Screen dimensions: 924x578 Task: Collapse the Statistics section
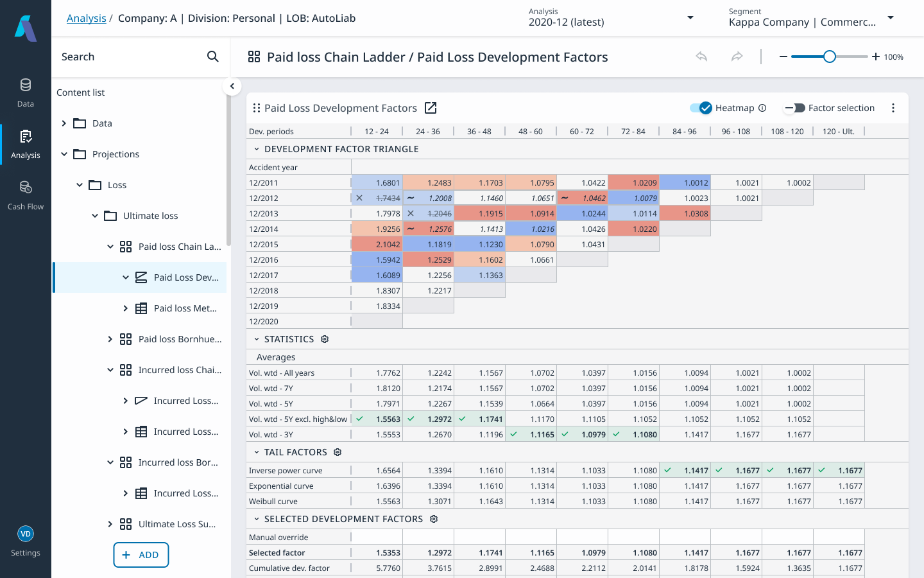(257, 339)
